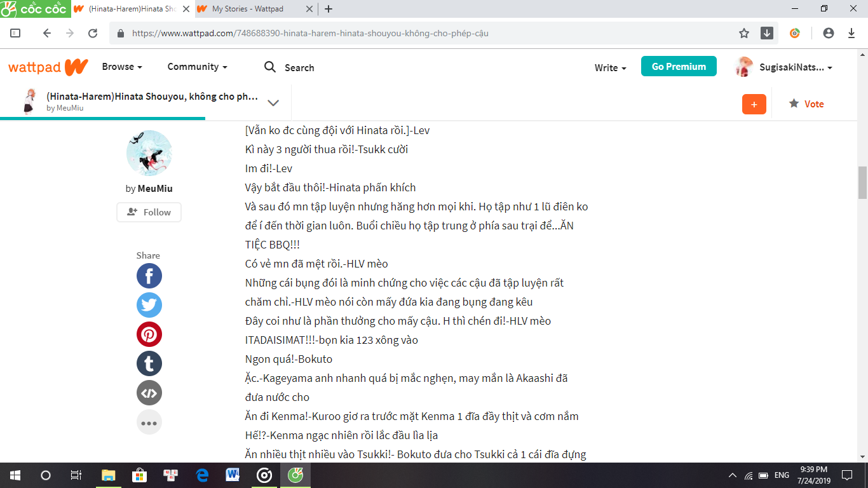The width and height of the screenshot is (868, 488).
Task: Follow author MeuMiu
Action: coord(149,212)
